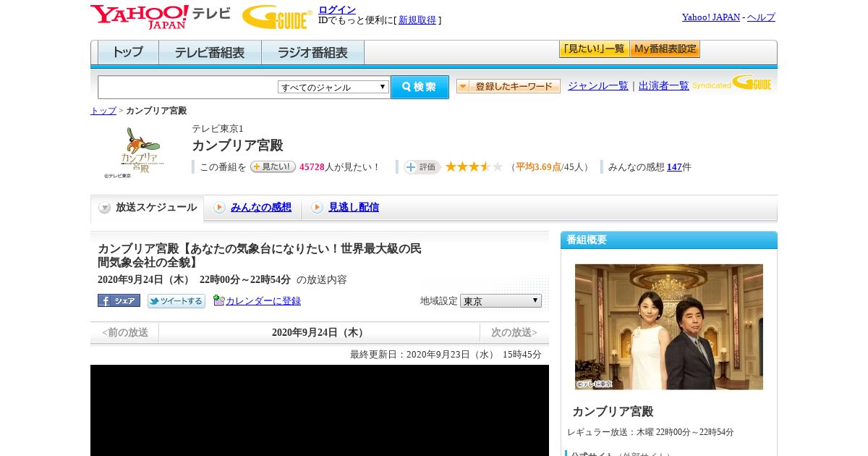This screenshot has width=868, height=456.
Task: Click the down arrow icon beside 放送スケジュール
Action: click(x=105, y=208)
